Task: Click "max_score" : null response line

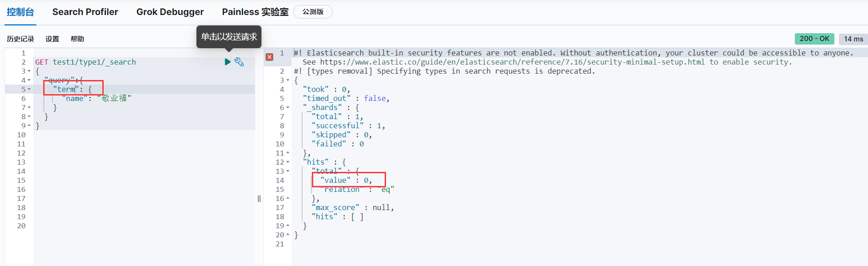Action: 353,207
